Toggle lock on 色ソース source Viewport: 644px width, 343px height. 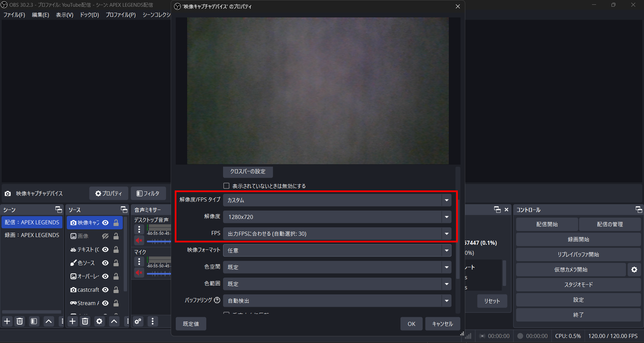pos(116,263)
